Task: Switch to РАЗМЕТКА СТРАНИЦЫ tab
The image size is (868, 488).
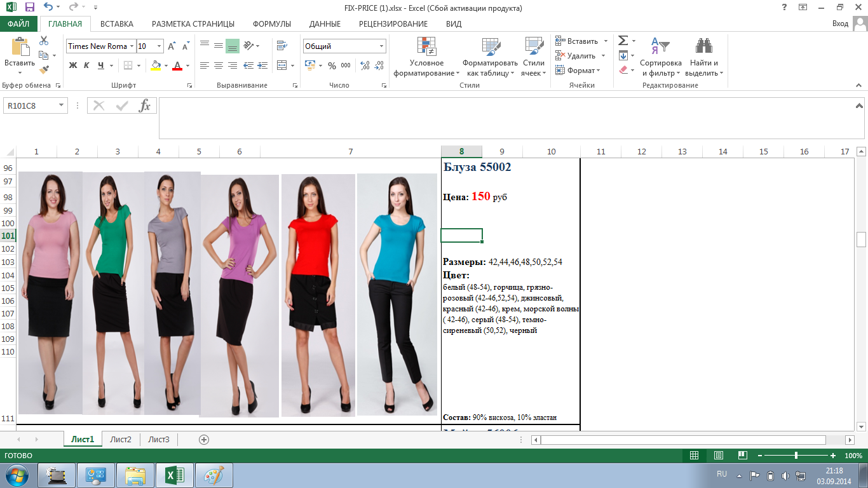Action: point(193,24)
